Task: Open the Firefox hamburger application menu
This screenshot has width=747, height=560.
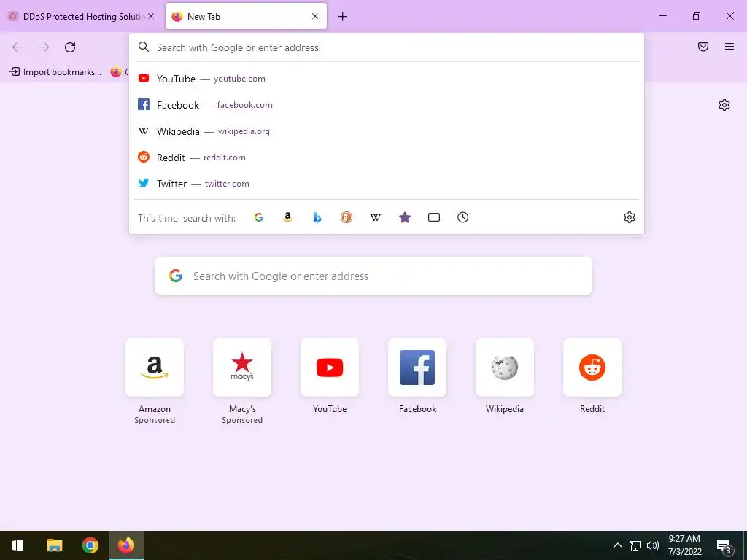Action: tap(729, 47)
